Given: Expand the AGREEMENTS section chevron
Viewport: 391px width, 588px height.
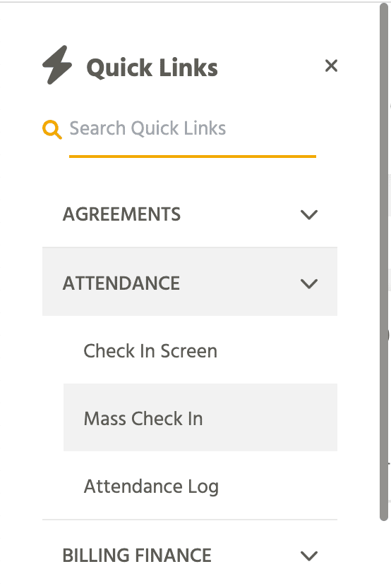Looking at the screenshot, I should coord(309,214).
